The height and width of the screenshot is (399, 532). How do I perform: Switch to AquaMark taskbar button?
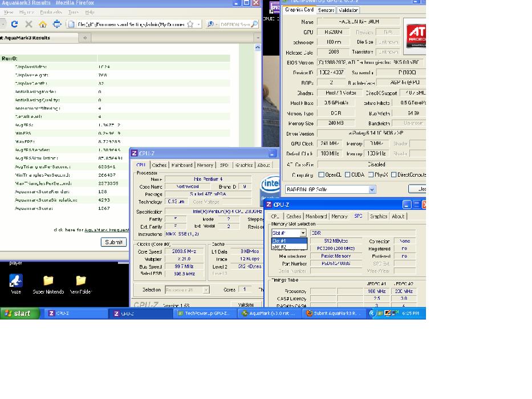tap(269, 313)
